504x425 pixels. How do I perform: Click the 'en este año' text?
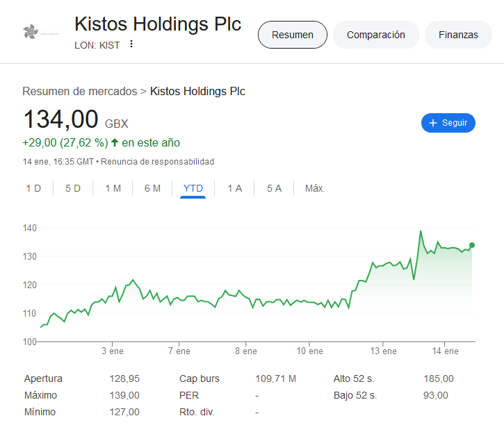pos(151,142)
